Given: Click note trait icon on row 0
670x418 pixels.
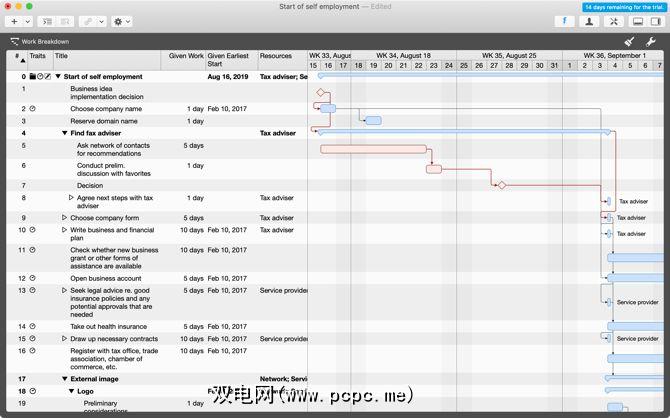Looking at the screenshot, I should click(47, 77).
